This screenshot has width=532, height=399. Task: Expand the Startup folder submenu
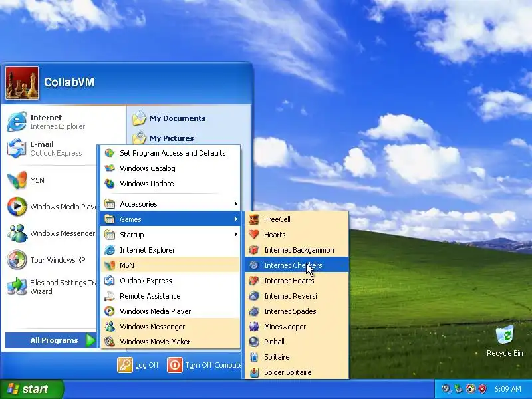point(170,235)
